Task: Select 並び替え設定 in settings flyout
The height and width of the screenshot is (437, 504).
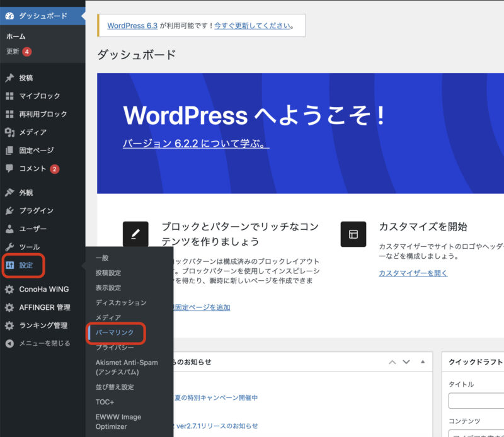Action: coord(115,387)
